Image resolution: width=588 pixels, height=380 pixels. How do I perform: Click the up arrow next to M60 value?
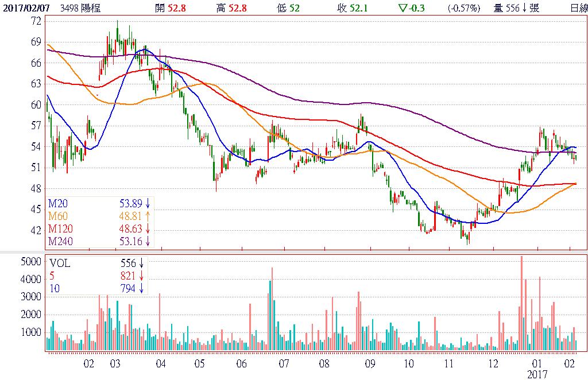coord(148,215)
